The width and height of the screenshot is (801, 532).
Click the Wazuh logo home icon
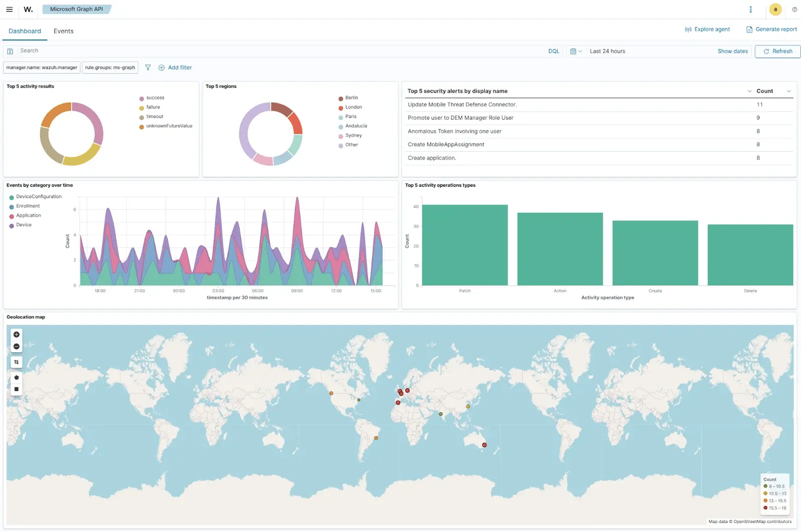coord(28,10)
